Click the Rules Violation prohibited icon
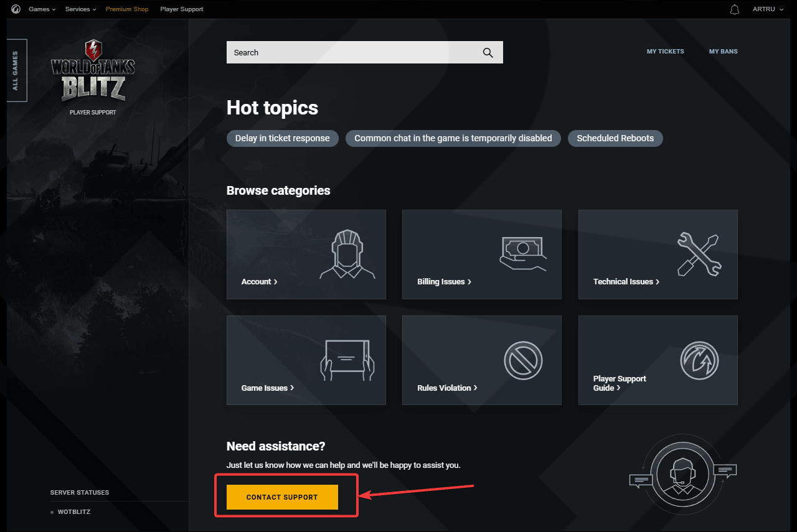Image resolution: width=797 pixels, height=532 pixels. [x=523, y=360]
